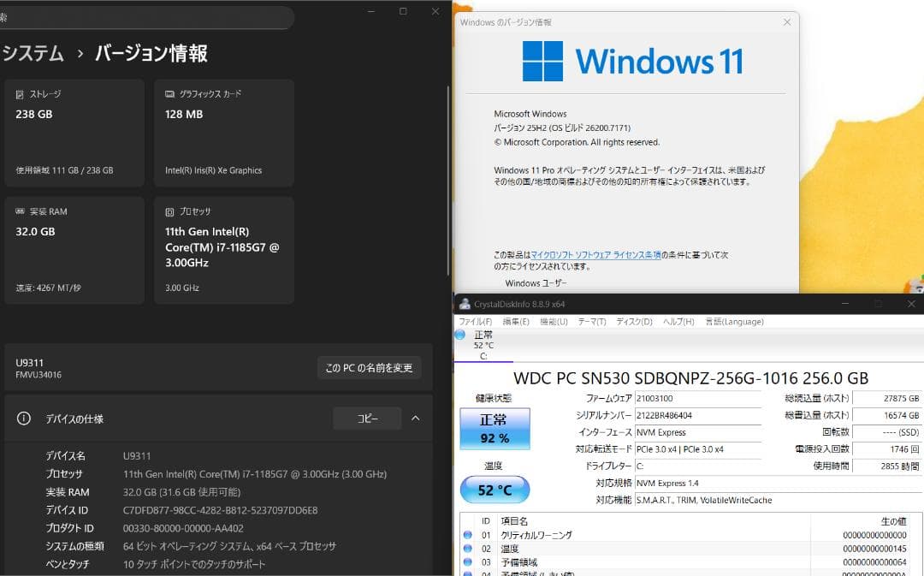Click the 回転数 value ---- (SSD)

click(887, 432)
